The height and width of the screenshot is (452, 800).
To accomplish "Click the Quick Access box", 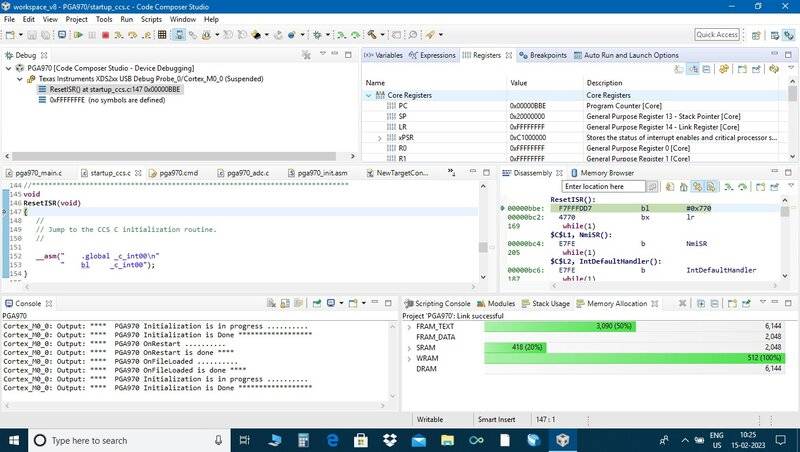I will point(717,35).
